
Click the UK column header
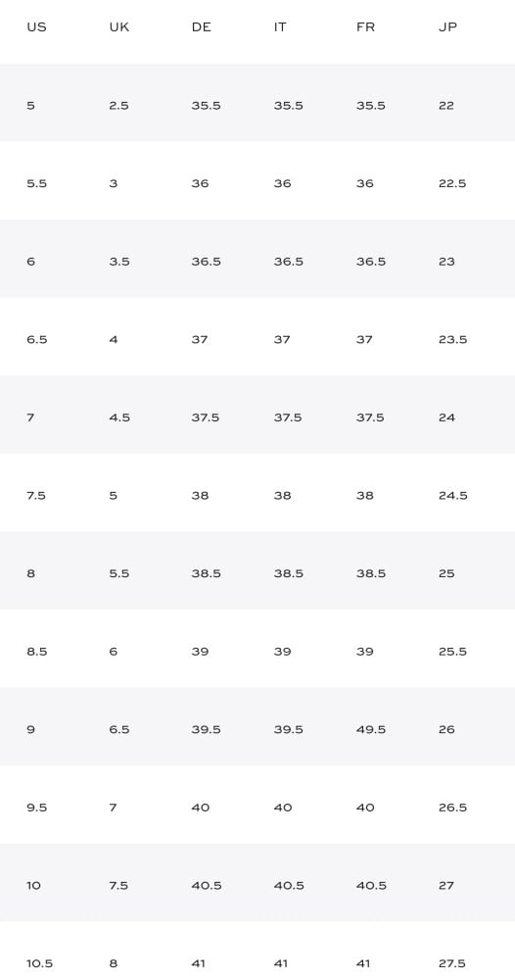click(119, 27)
